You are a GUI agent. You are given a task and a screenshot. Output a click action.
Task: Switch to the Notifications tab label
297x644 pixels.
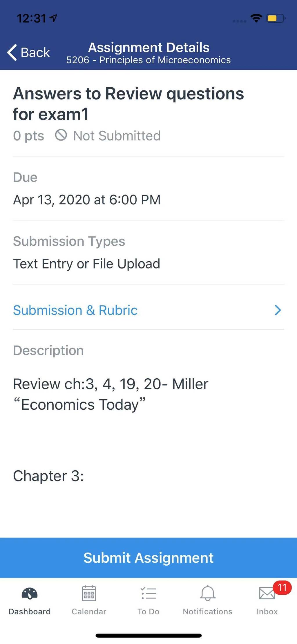tap(207, 611)
